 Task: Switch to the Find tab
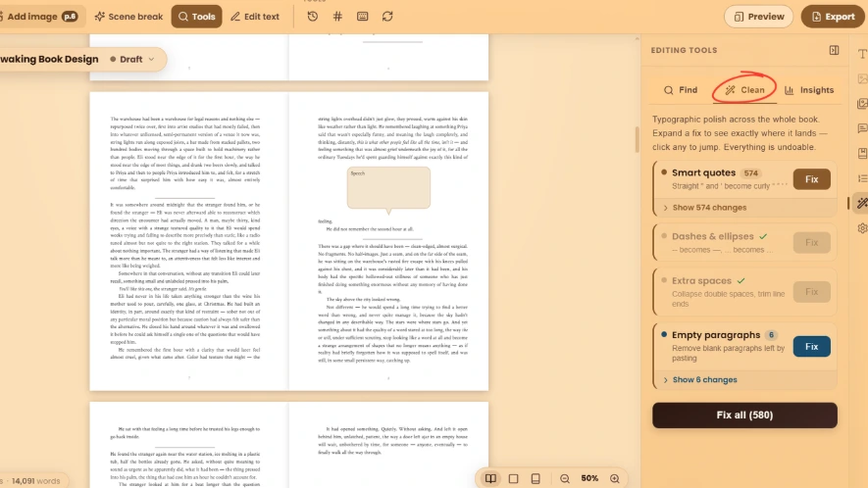(x=681, y=90)
